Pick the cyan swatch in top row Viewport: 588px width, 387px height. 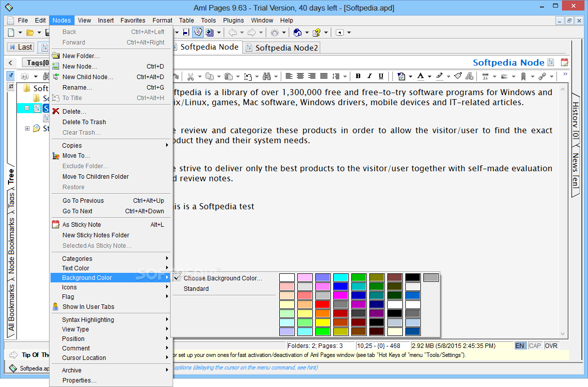point(341,277)
